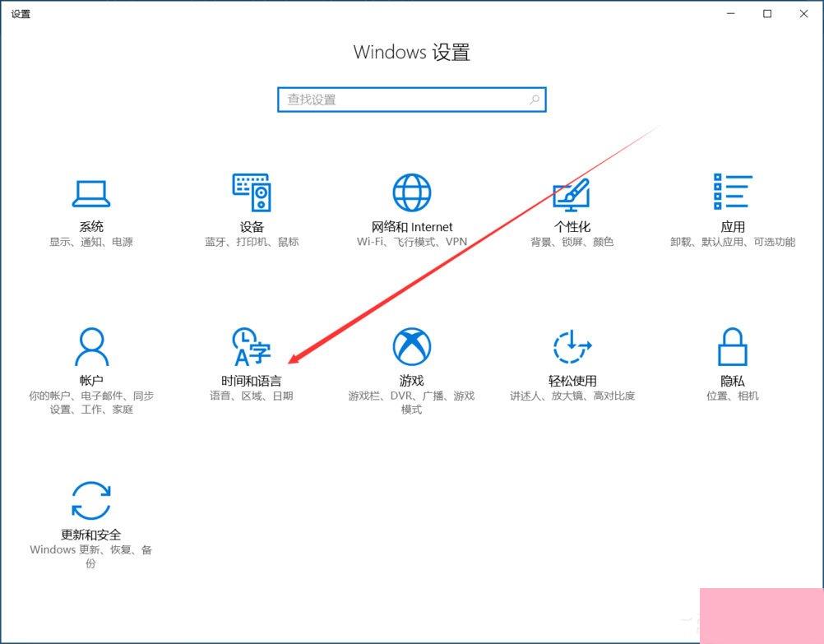Select the 个性化 label
The height and width of the screenshot is (644, 824).
coord(572,226)
